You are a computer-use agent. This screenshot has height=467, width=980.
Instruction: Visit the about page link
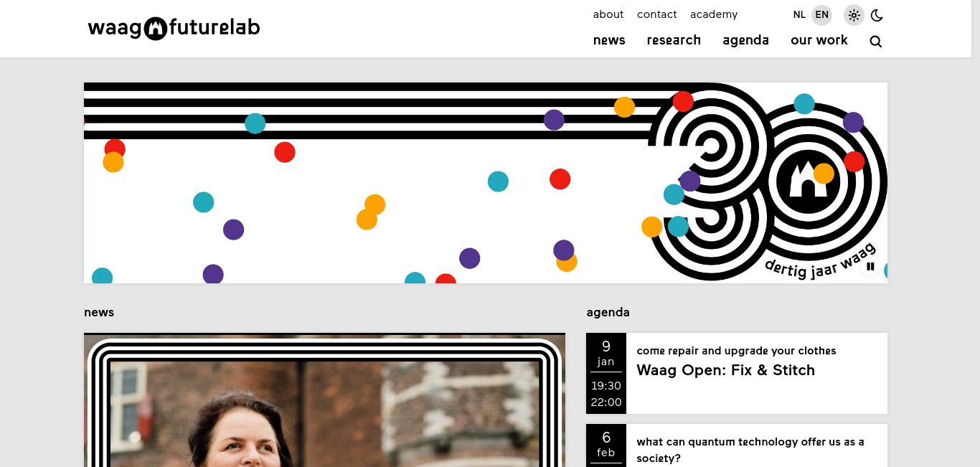pyautogui.click(x=608, y=14)
